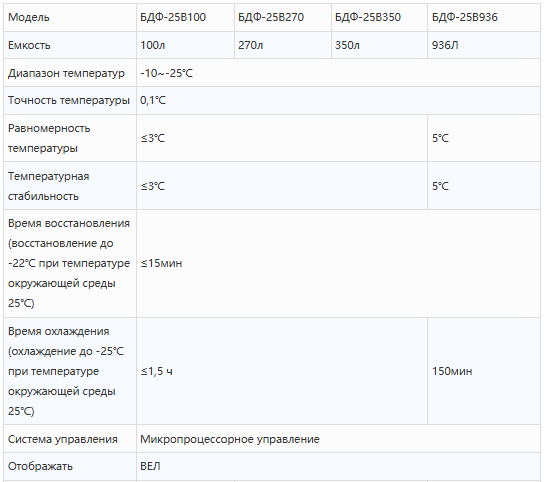Click the Микропроцессорное управление text

click(230, 439)
